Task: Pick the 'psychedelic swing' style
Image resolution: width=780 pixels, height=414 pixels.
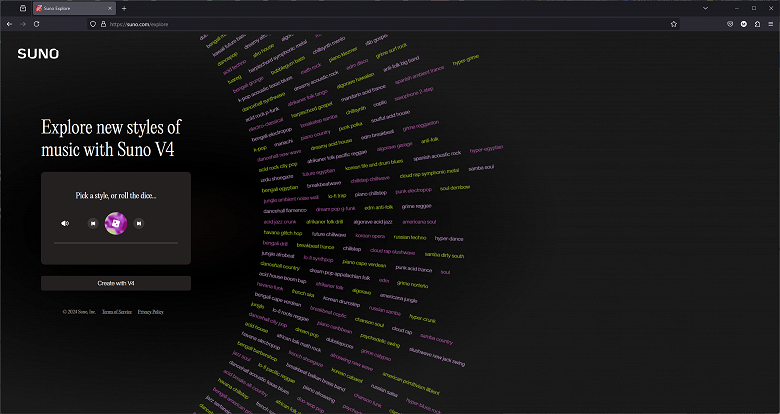Action: [380, 340]
